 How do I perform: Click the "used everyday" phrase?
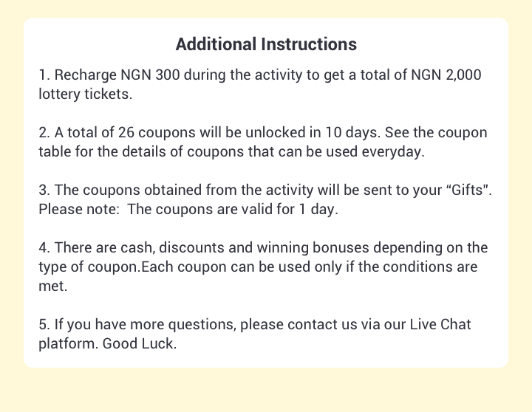tap(389, 151)
